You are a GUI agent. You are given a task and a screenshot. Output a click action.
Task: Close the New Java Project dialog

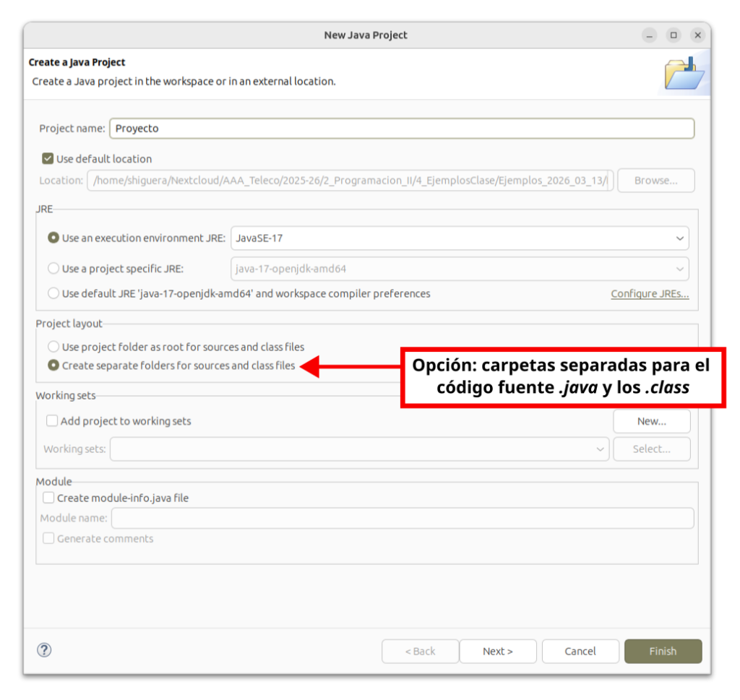[697, 35]
